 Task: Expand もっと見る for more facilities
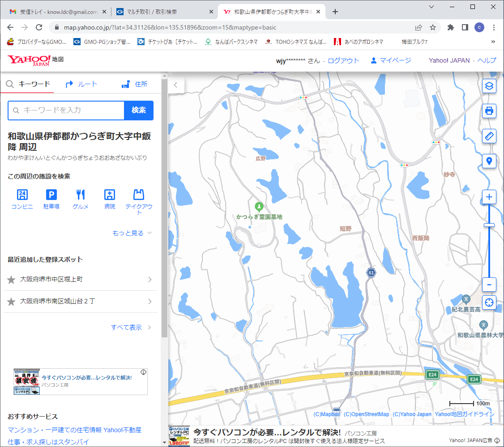132,233
